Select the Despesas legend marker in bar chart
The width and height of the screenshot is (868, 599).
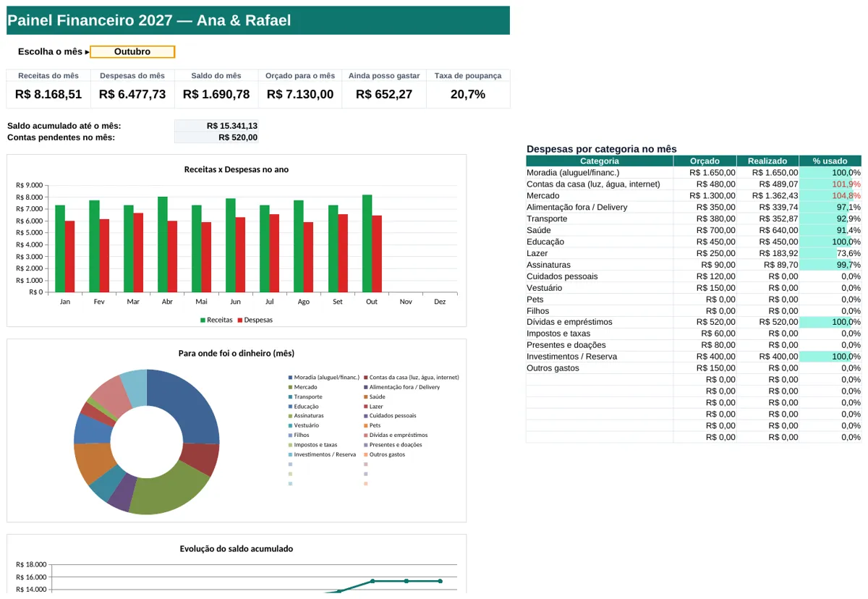(x=241, y=320)
